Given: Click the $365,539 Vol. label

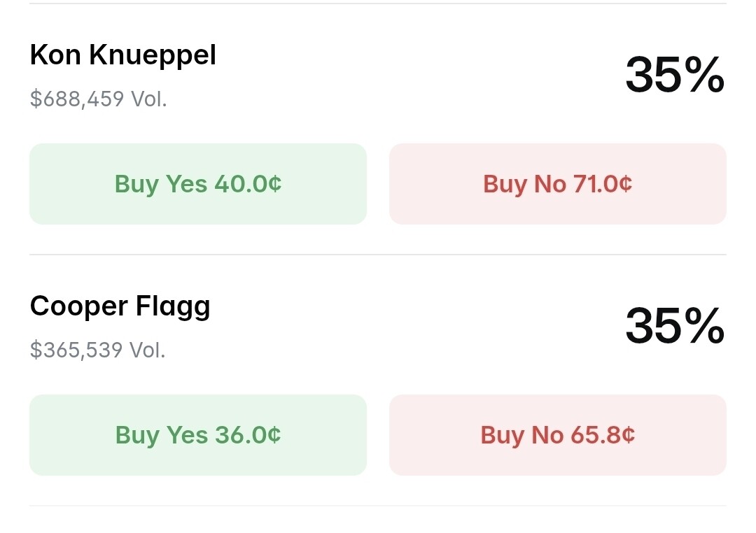Looking at the screenshot, I should pyautogui.click(x=98, y=350).
